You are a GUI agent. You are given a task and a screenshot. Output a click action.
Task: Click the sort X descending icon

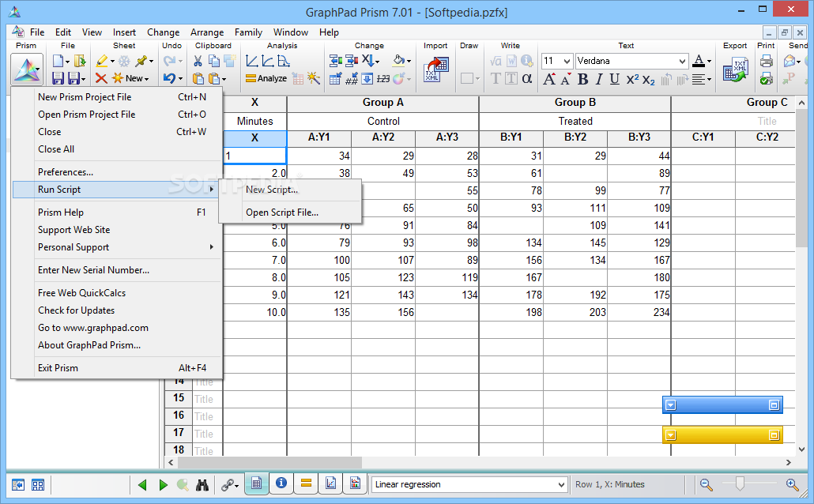tap(368, 61)
